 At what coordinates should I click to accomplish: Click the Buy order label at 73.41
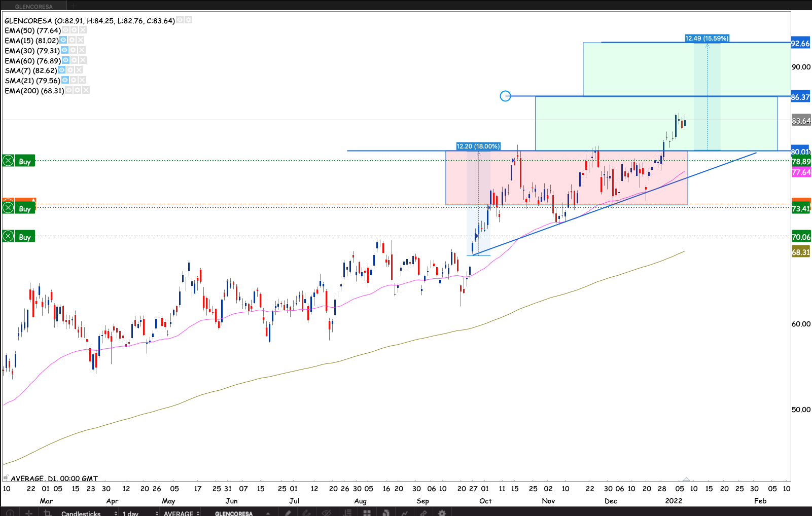coord(25,208)
